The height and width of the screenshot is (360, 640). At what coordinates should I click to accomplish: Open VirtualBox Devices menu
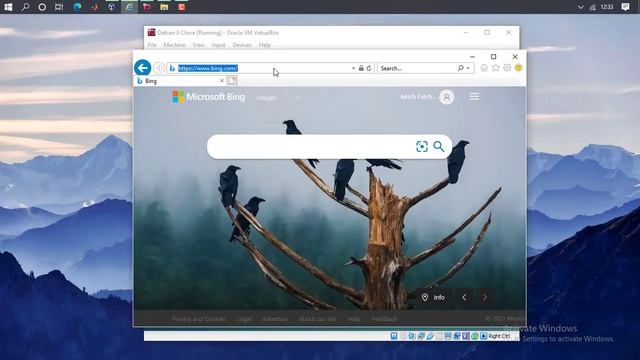pyautogui.click(x=242, y=45)
